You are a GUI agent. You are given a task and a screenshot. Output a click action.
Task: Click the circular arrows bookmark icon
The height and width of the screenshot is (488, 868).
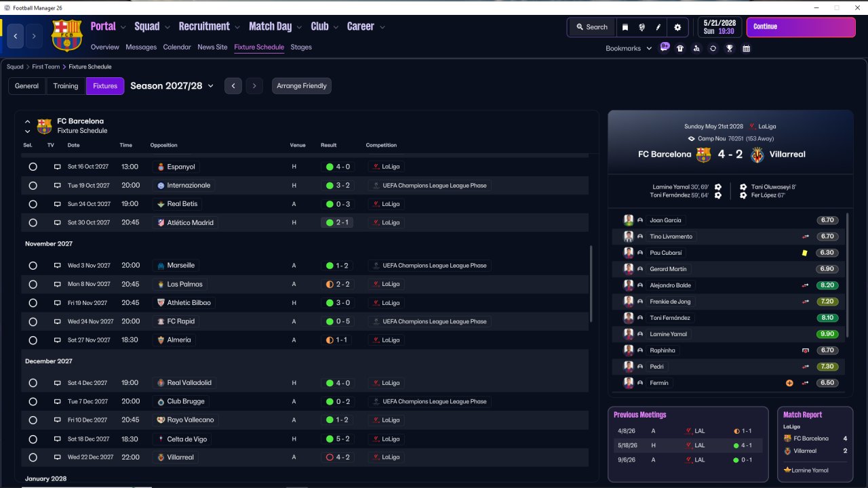tap(713, 48)
